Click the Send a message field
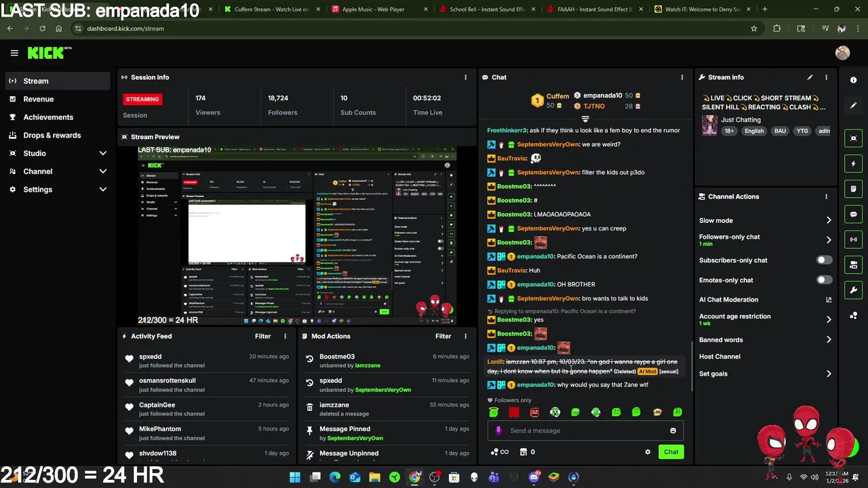Screen dimensions: 868x488 coord(585,430)
